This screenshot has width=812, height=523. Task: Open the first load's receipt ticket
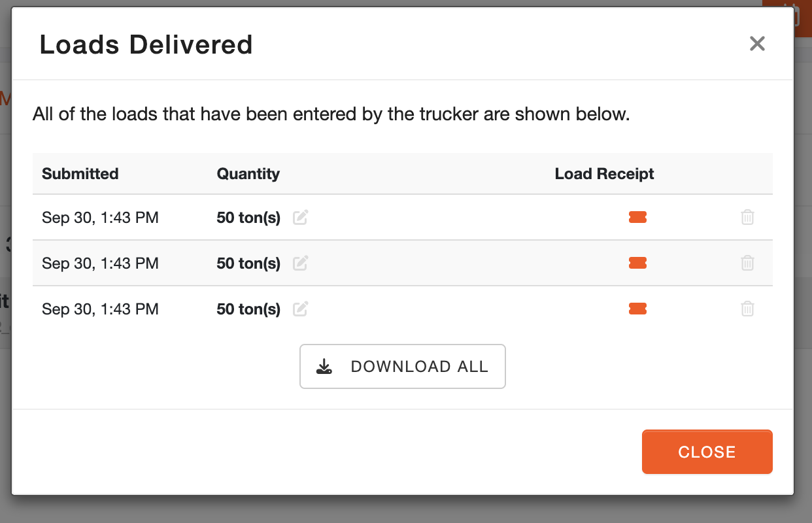pos(637,218)
